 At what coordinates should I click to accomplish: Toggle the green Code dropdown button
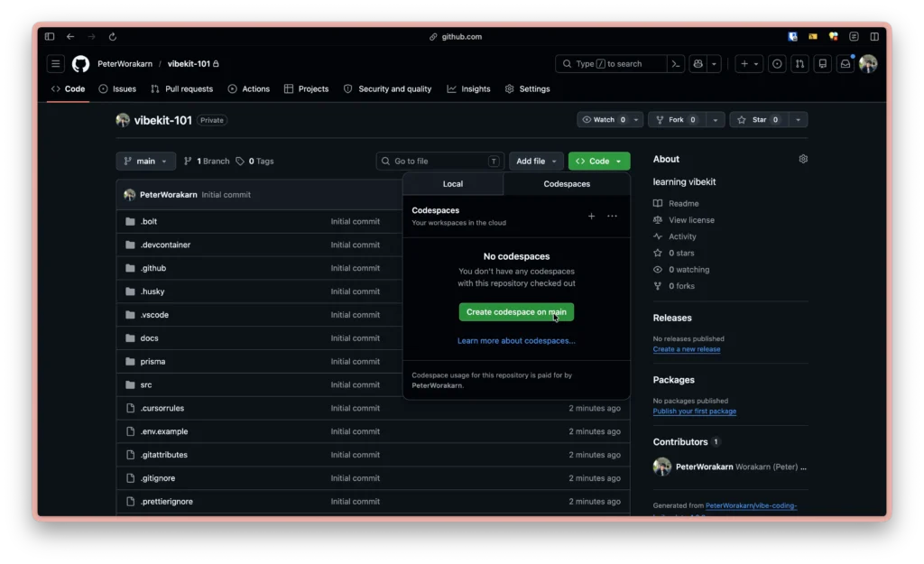click(x=599, y=161)
